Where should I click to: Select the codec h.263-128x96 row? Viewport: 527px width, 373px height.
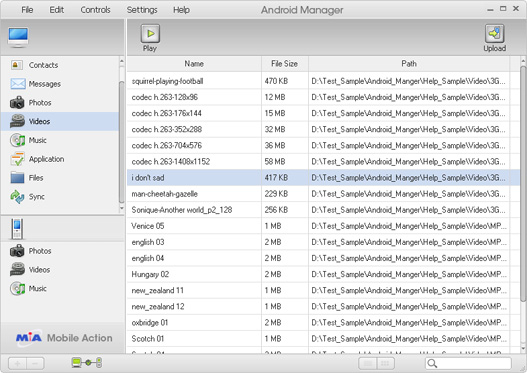(x=323, y=97)
